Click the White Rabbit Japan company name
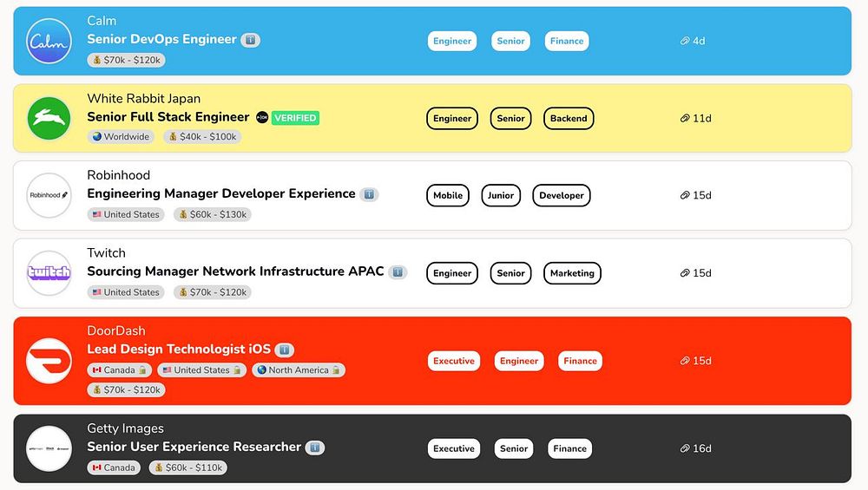Screen dimensions: 868x490 coord(144,99)
